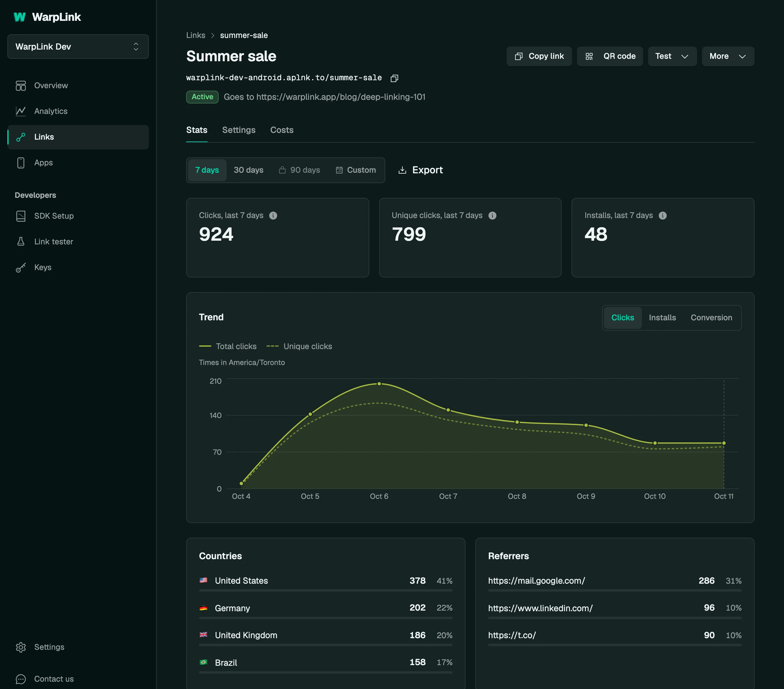The image size is (784, 689).
Task: Open the Analytics sidebar item
Action: (x=78, y=111)
